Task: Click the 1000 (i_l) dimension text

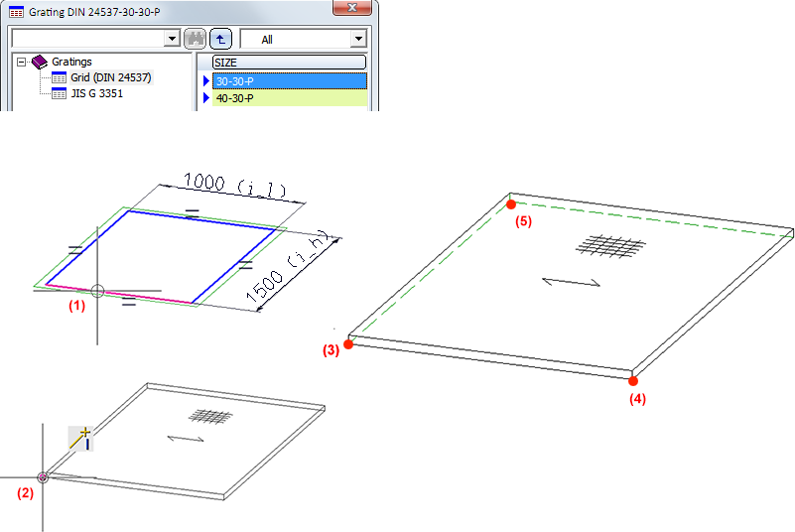Action: pos(234,186)
